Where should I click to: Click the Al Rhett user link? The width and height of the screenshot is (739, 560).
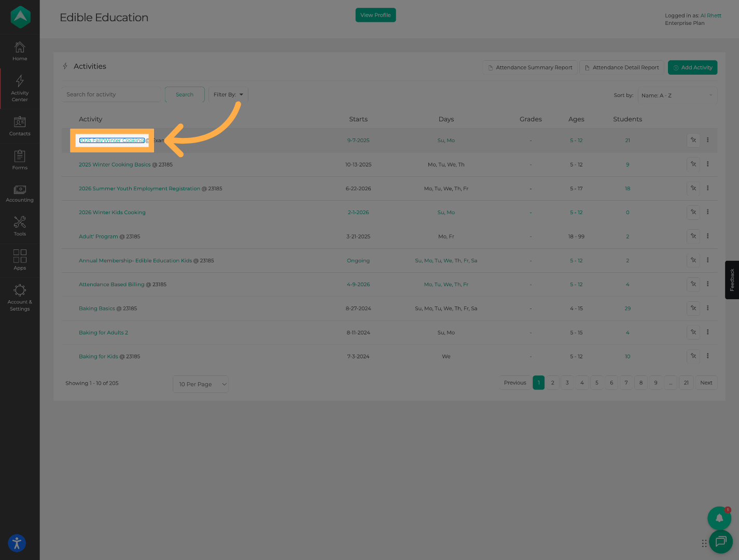(711, 16)
